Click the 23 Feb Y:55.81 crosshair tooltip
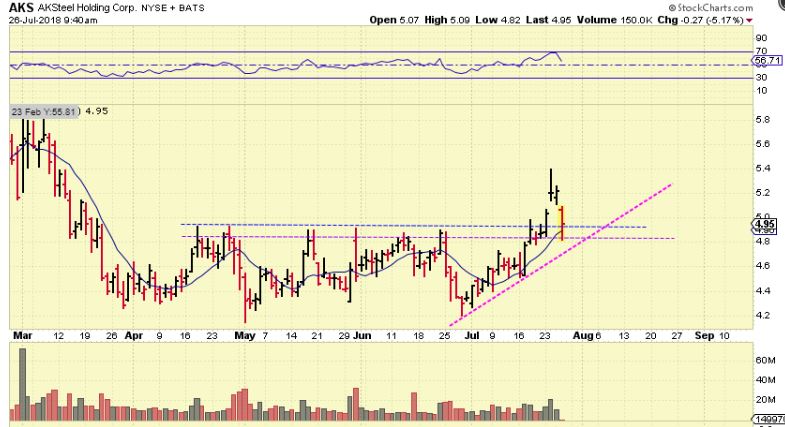Viewport: 785px width, 427px height. (44, 112)
